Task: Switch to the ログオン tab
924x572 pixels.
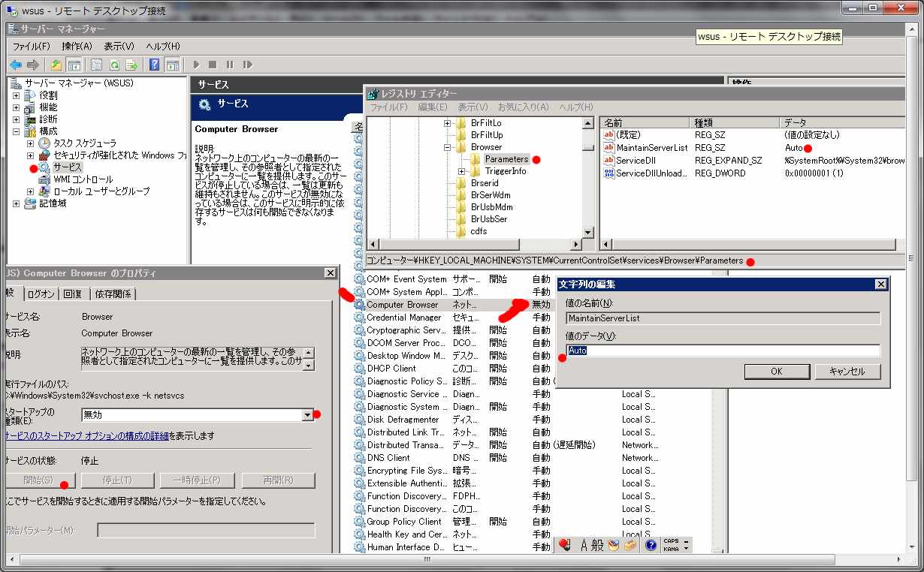Action: pyautogui.click(x=41, y=294)
